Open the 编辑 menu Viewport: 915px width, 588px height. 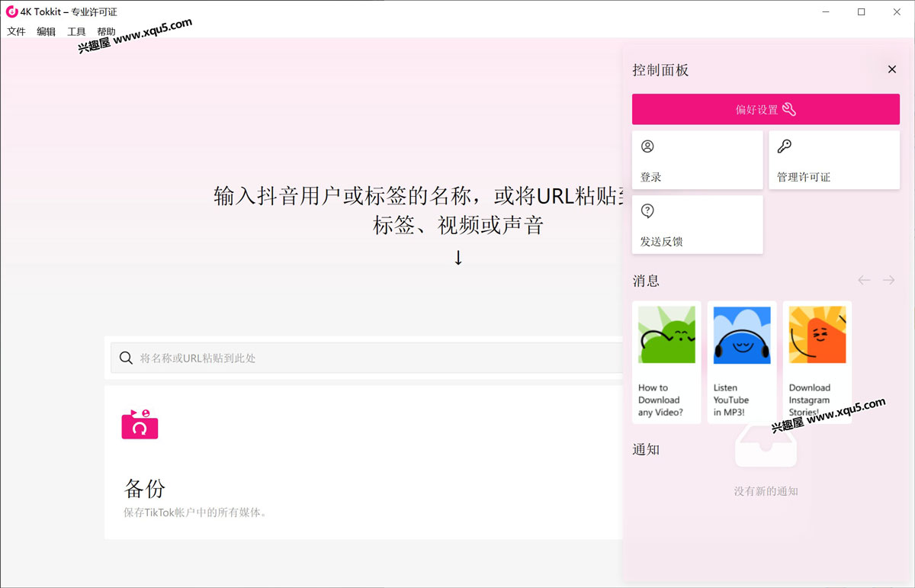[x=46, y=31]
